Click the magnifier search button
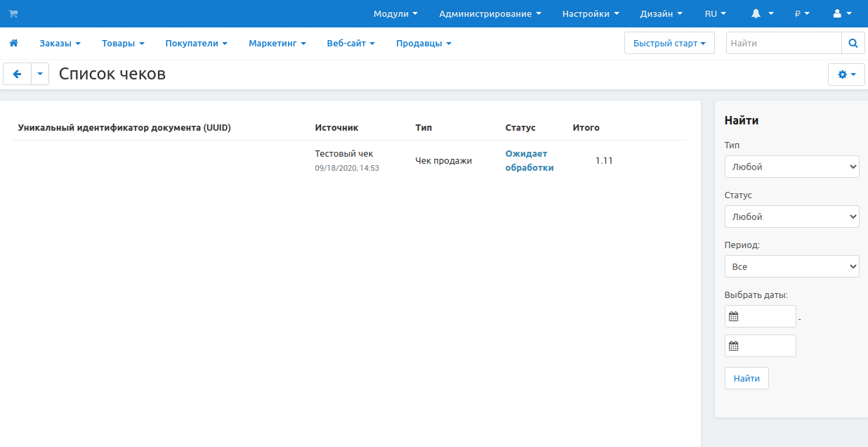Viewport: 868px width, 447px height. 853,44
